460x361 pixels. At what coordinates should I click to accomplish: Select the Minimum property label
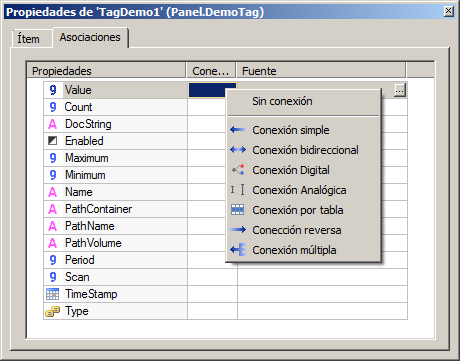(85, 175)
